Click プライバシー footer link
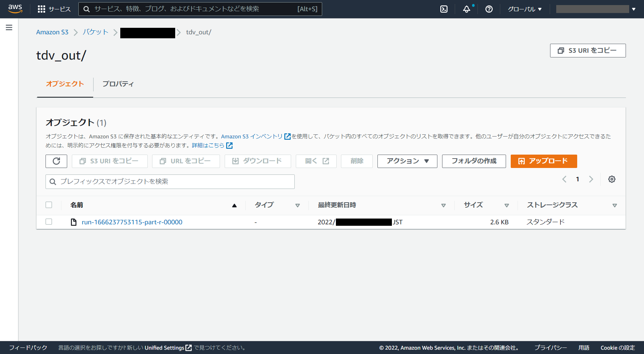Screen dimensions: 644x354 click(x=550, y=347)
